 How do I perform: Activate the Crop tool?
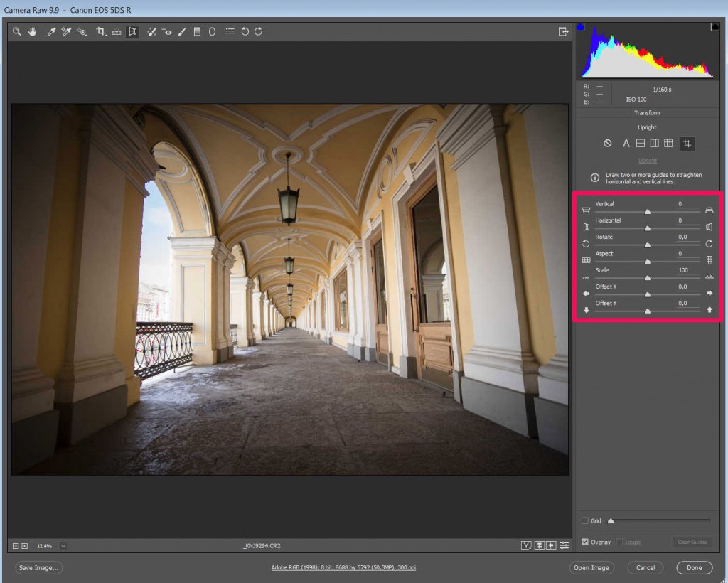pyautogui.click(x=101, y=32)
